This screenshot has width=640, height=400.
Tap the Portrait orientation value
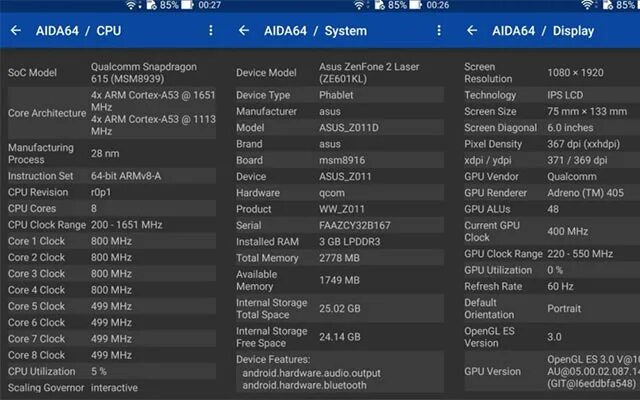pos(564,309)
